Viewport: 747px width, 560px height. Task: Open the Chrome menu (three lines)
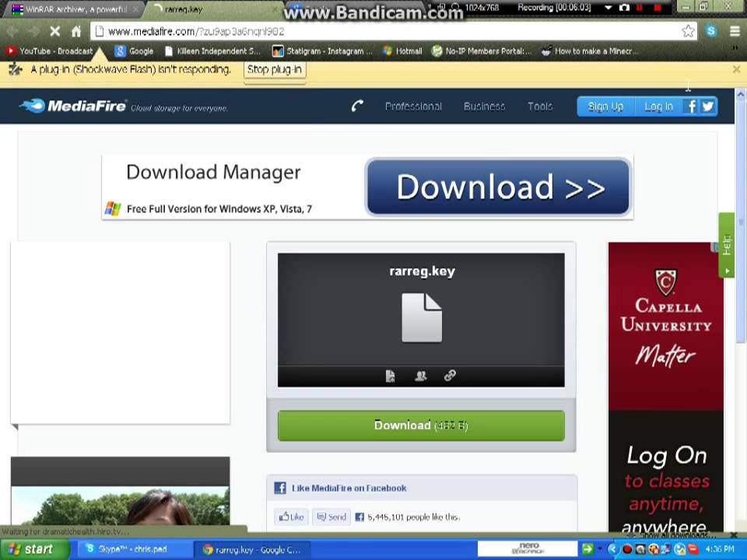click(735, 31)
